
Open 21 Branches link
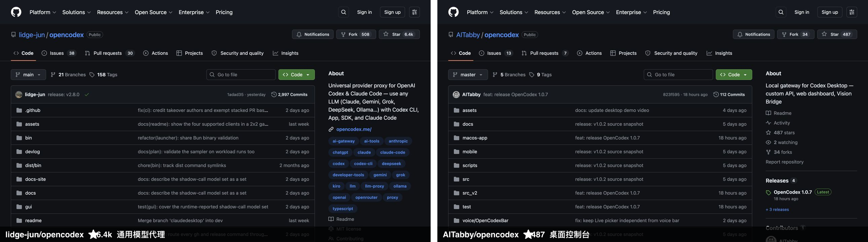[68, 75]
